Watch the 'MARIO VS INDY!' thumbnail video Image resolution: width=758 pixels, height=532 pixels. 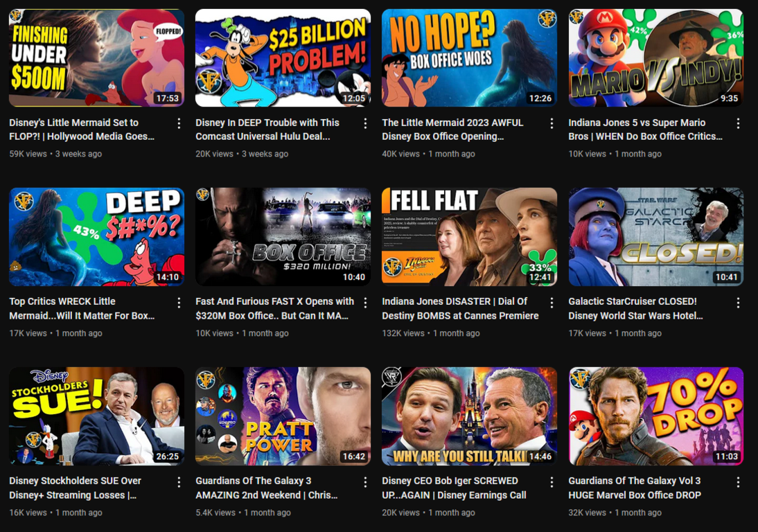(655, 58)
